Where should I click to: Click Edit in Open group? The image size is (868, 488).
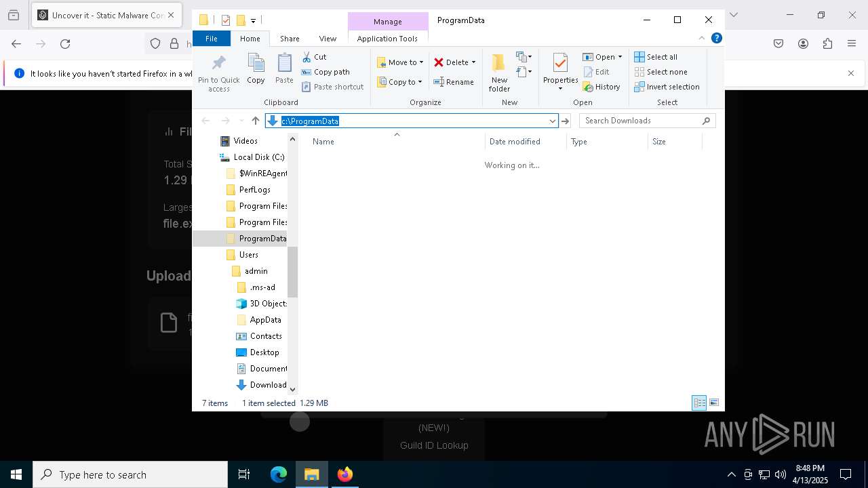tap(596, 72)
